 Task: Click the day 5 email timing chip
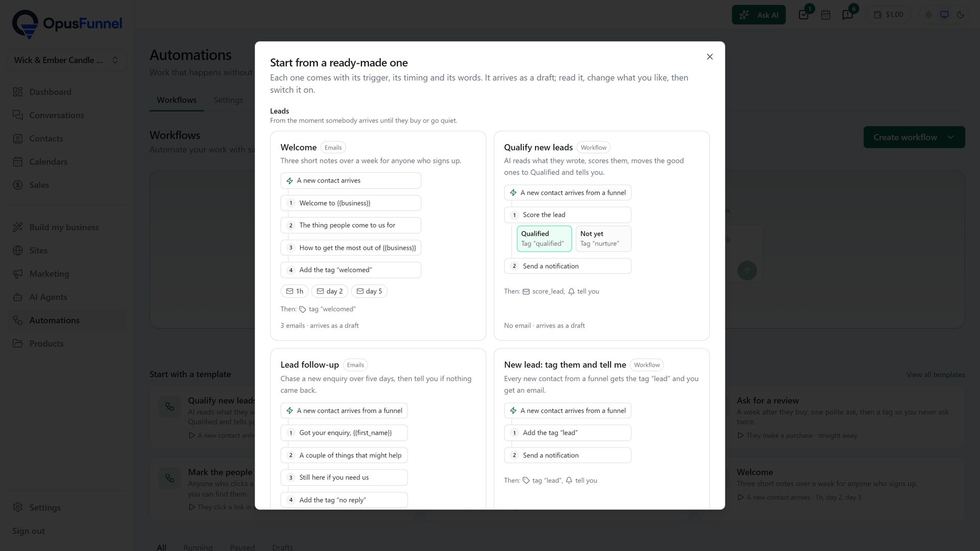(369, 291)
